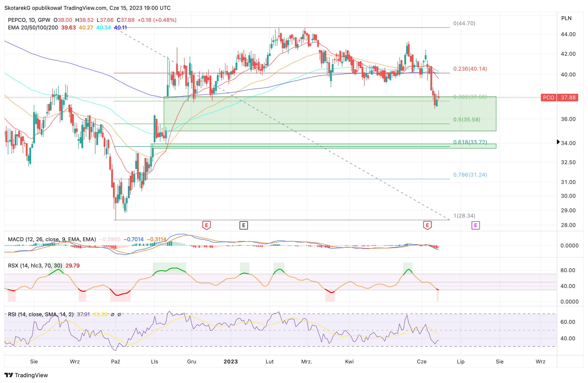Click the Lut month label on time axis
The height and width of the screenshot is (383, 588).
(270, 361)
